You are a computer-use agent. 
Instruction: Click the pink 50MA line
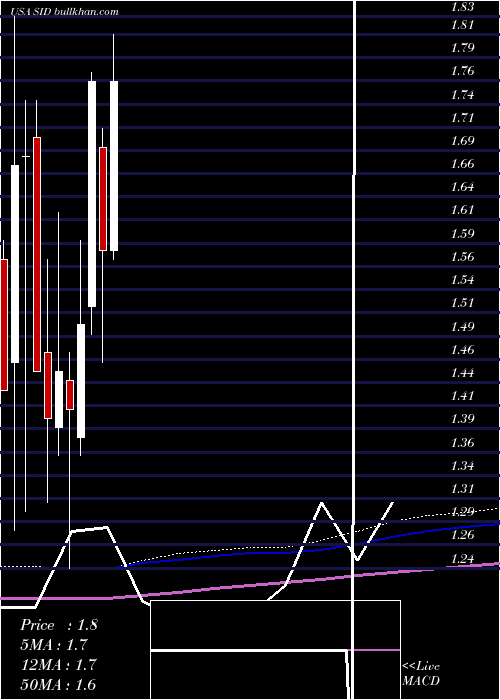pyautogui.click(x=250, y=585)
